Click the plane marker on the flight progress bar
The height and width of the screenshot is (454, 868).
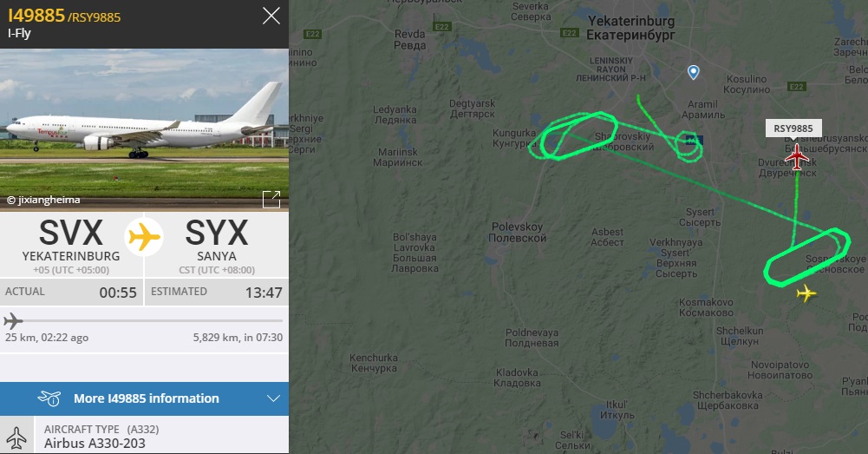click(x=13, y=321)
